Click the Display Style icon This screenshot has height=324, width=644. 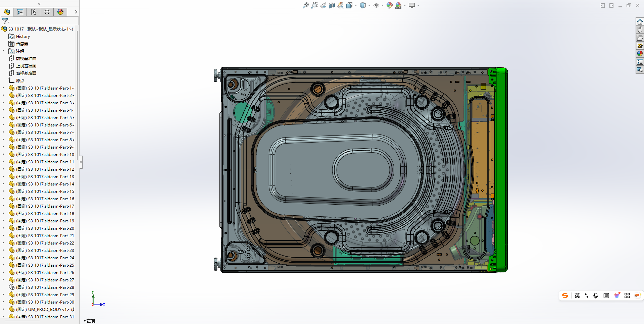[x=363, y=5]
